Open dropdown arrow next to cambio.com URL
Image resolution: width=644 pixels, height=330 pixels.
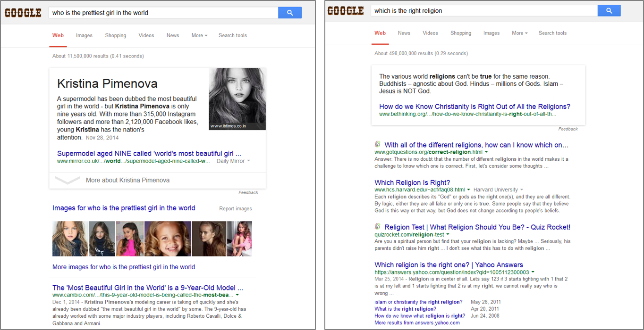coord(237,295)
